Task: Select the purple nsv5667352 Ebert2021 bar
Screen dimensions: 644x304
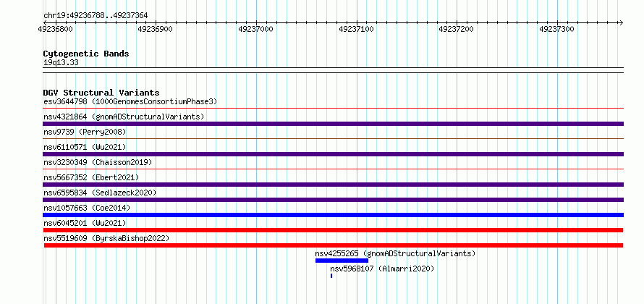Action: click(333, 185)
